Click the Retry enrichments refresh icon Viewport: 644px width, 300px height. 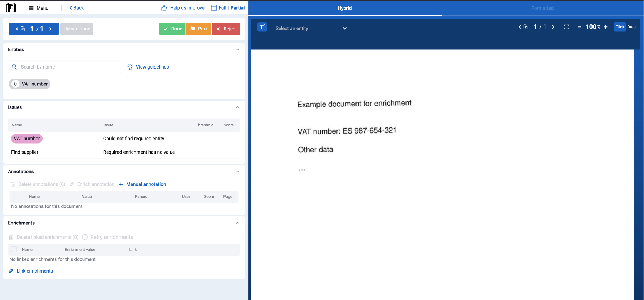tap(85, 237)
